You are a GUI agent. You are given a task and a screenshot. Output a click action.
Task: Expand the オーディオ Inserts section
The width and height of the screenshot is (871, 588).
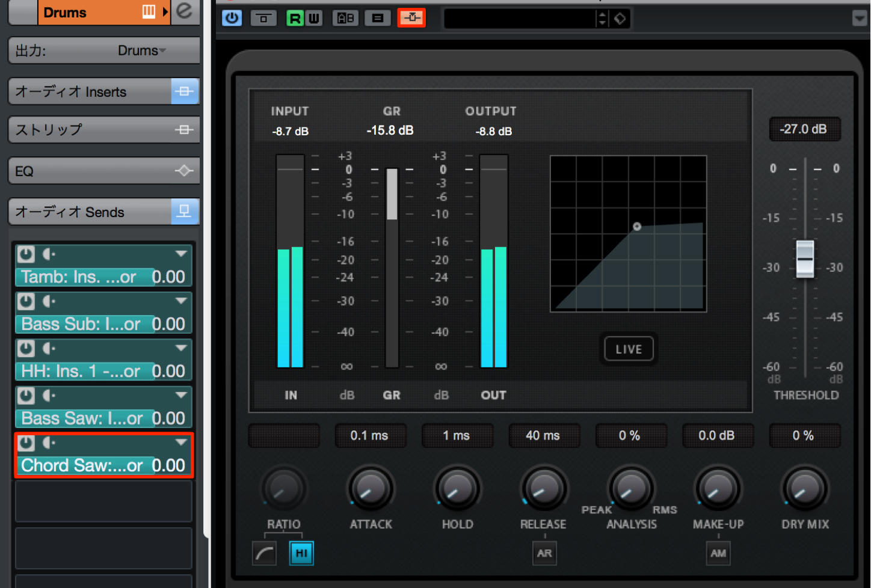click(90, 91)
